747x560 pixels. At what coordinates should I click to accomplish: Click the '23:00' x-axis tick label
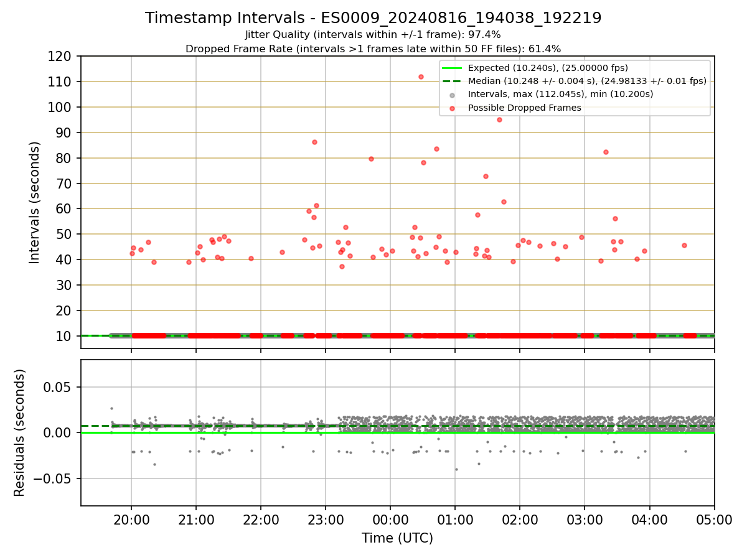pyautogui.click(x=326, y=520)
